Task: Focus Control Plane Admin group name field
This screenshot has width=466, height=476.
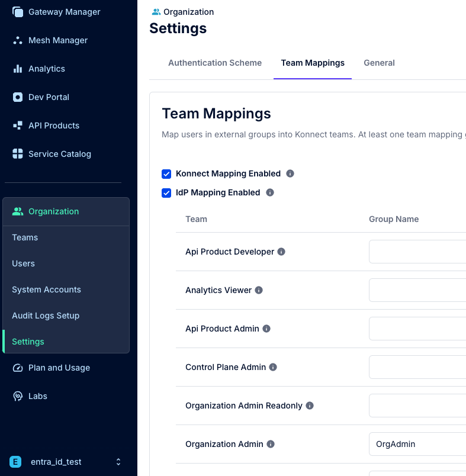Action: click(417, 367)
